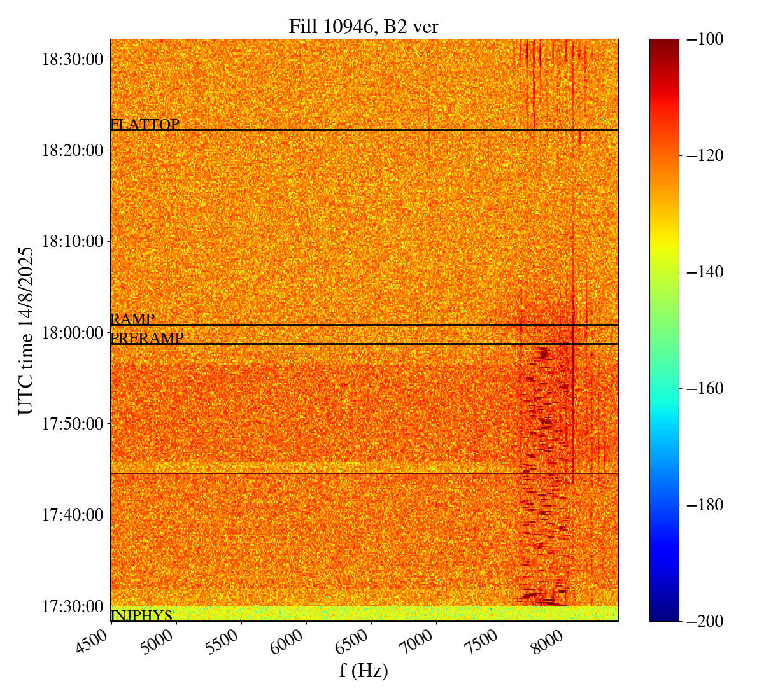This screenshot has width=764, height=700.
Task: Click the plot title 'Fill 10946, B2 ver'
Action: point(364,26)
